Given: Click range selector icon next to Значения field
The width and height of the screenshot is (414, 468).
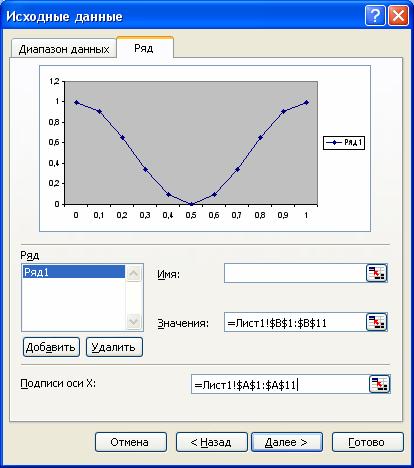Looking at the screenshot, I should (376, 322).
